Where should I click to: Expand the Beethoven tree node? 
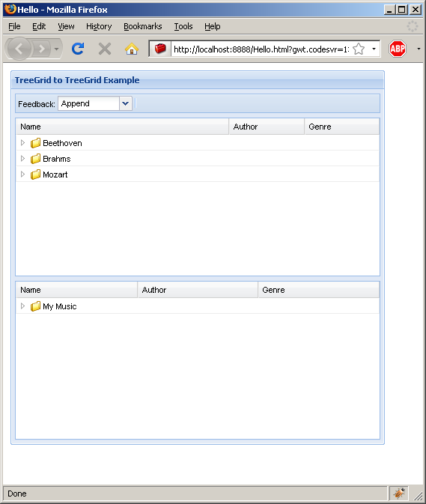[22, 143]
